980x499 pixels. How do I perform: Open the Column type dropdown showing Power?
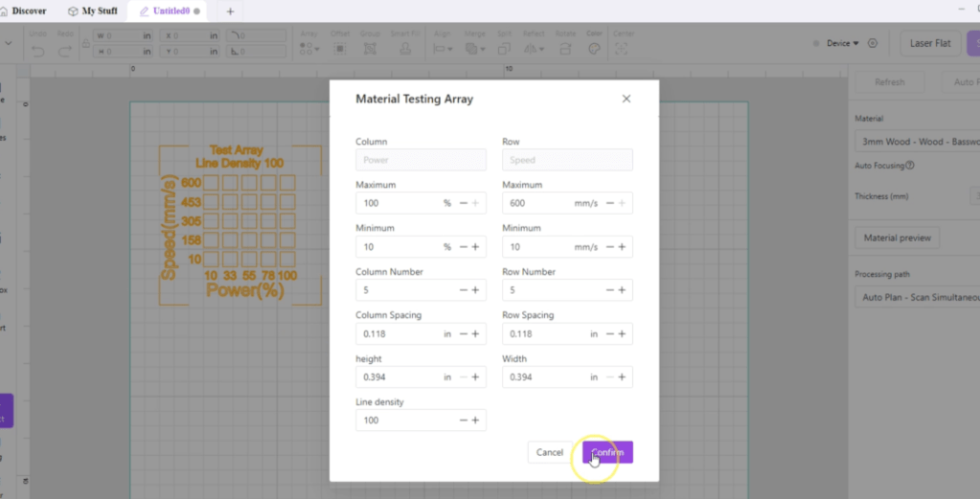point(421,160)
